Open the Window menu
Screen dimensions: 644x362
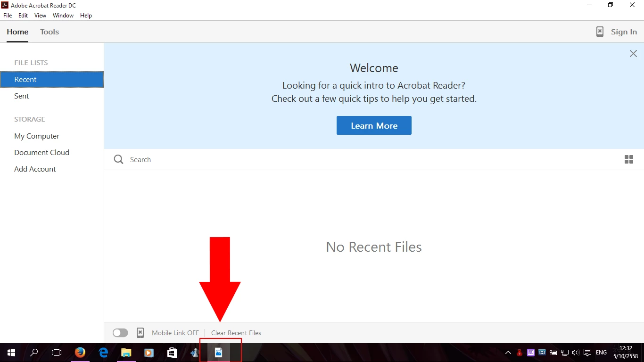63,16
